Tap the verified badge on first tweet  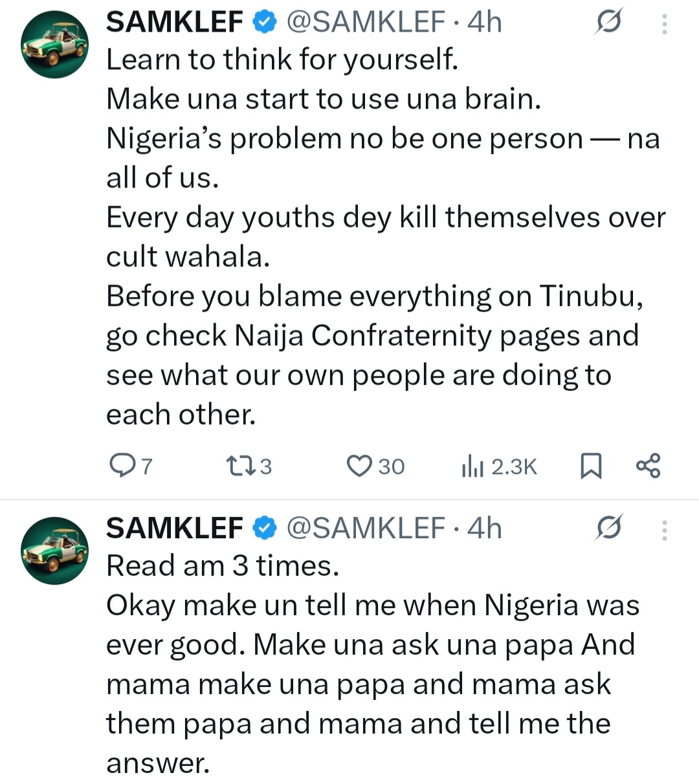264,23
